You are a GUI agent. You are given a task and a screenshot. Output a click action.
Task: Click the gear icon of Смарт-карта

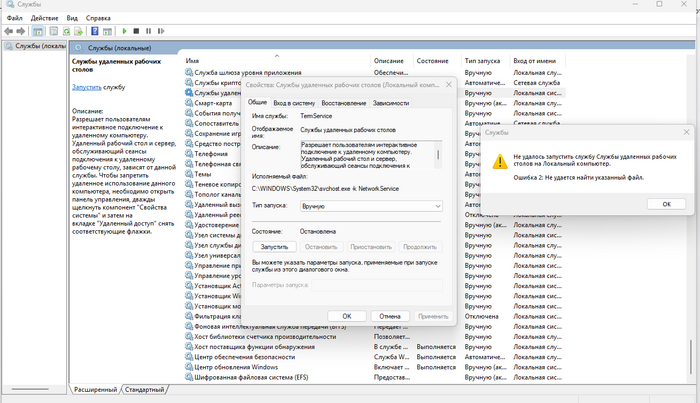click(x=189, y=103)
